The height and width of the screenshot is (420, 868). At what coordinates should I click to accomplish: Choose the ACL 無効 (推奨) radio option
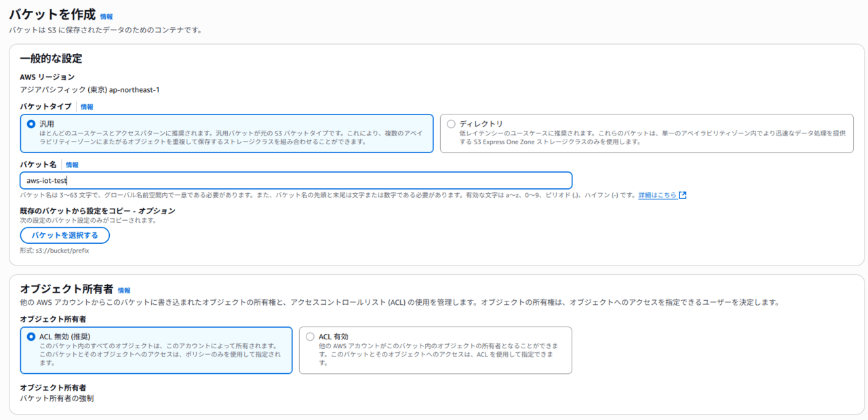[x=31, y=337]
